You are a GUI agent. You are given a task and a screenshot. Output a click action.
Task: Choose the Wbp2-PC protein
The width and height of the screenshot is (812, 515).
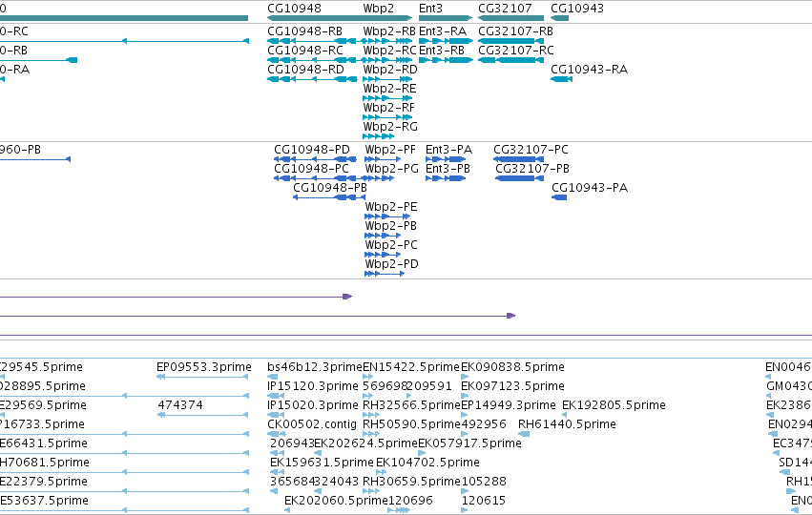[391, 245]
